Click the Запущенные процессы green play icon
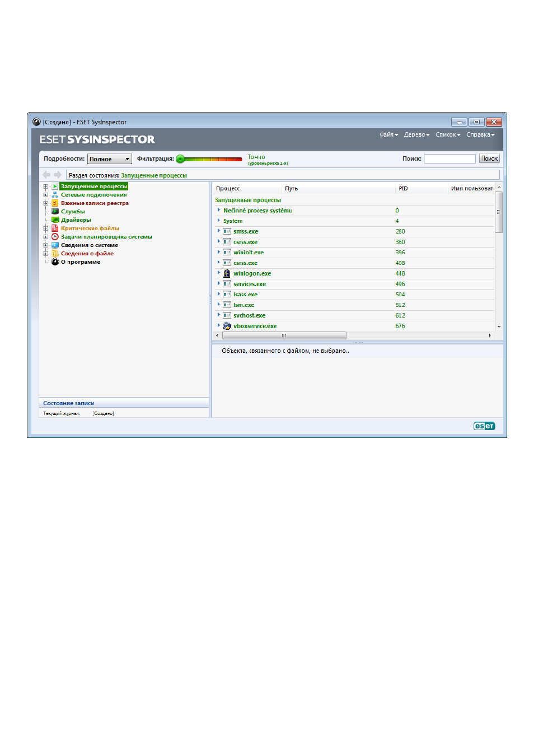The height and width of the screenshot is (756, 534). pyautogui.click(x=55, y=186)
